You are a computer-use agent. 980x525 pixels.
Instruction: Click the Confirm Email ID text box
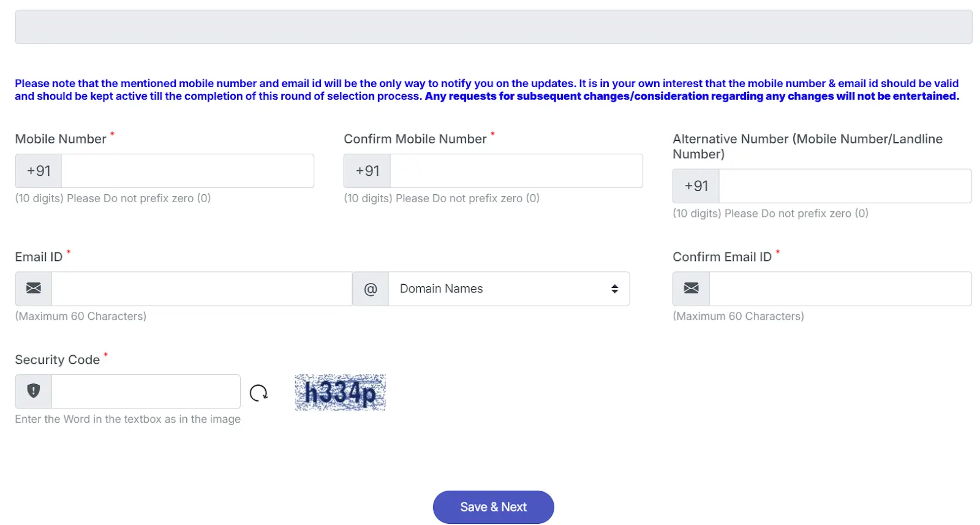[840, 289]
